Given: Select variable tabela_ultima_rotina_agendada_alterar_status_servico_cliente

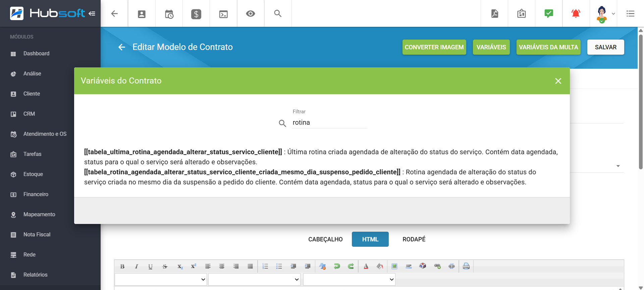Looking at the screenshot, I should (x=183, y=152).
